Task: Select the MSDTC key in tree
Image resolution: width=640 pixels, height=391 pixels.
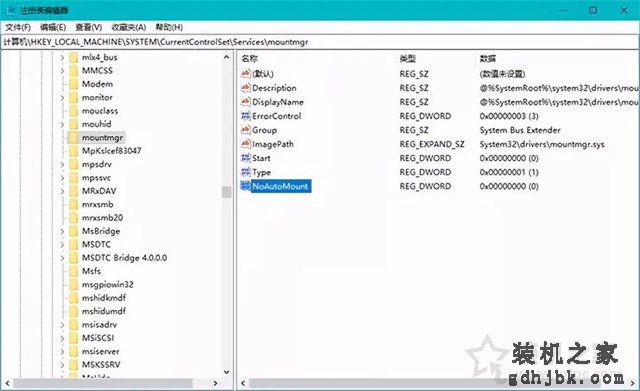Action: 96,244
